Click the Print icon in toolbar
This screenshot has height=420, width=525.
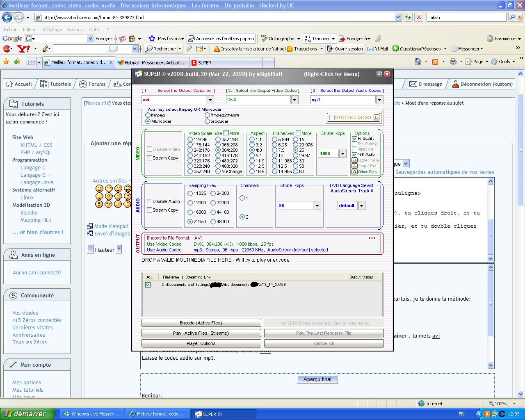point(453,62)
